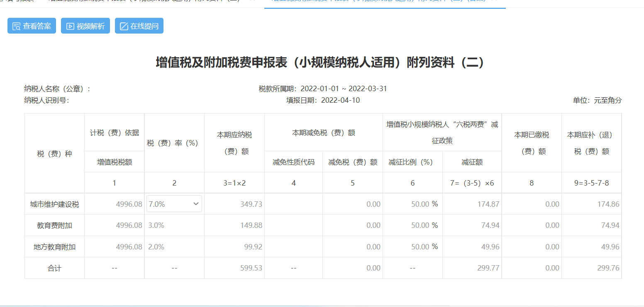Click the 本期应纳税(费)额 column header

234,143
